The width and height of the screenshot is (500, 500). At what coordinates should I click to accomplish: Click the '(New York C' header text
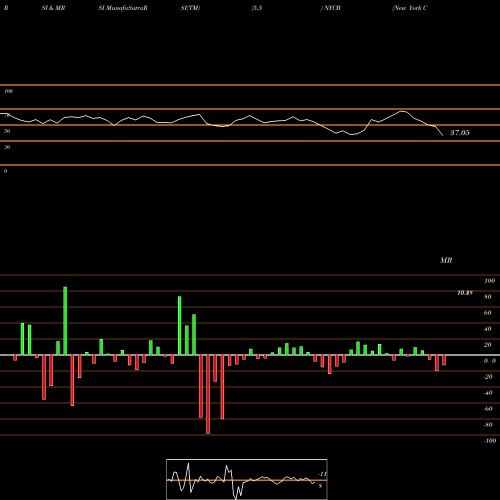(410, 8)
